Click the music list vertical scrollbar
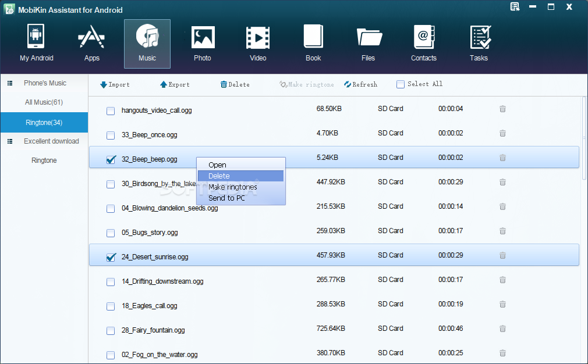This screenshot has width=588, height=364. coord(584,138)
